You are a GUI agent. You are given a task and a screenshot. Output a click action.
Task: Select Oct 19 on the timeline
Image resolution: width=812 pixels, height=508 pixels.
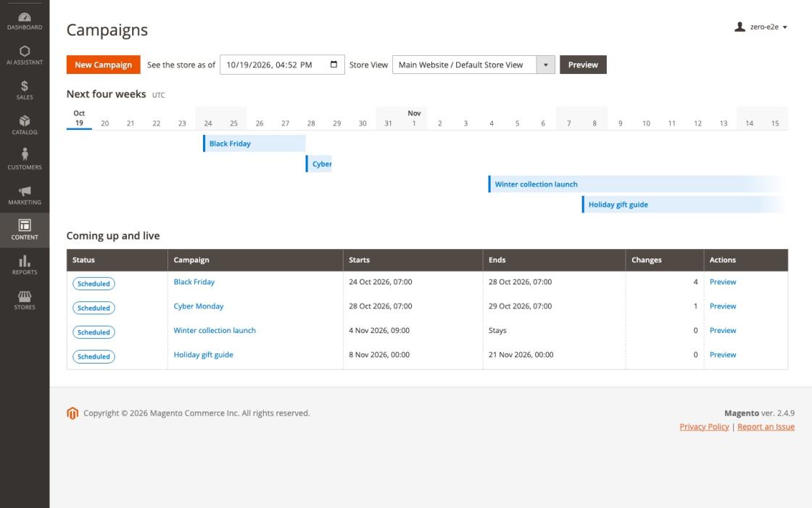coord(79,118)
